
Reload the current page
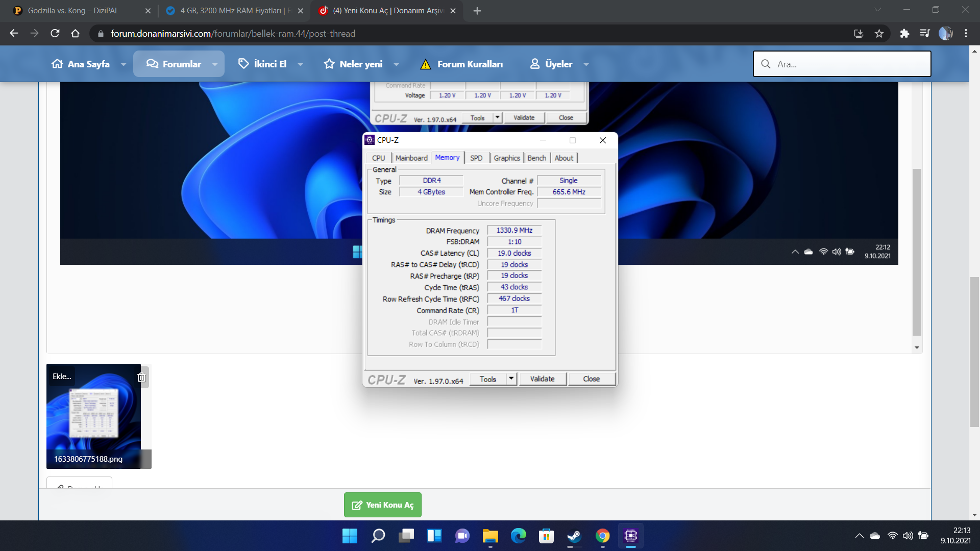point(55,34)
